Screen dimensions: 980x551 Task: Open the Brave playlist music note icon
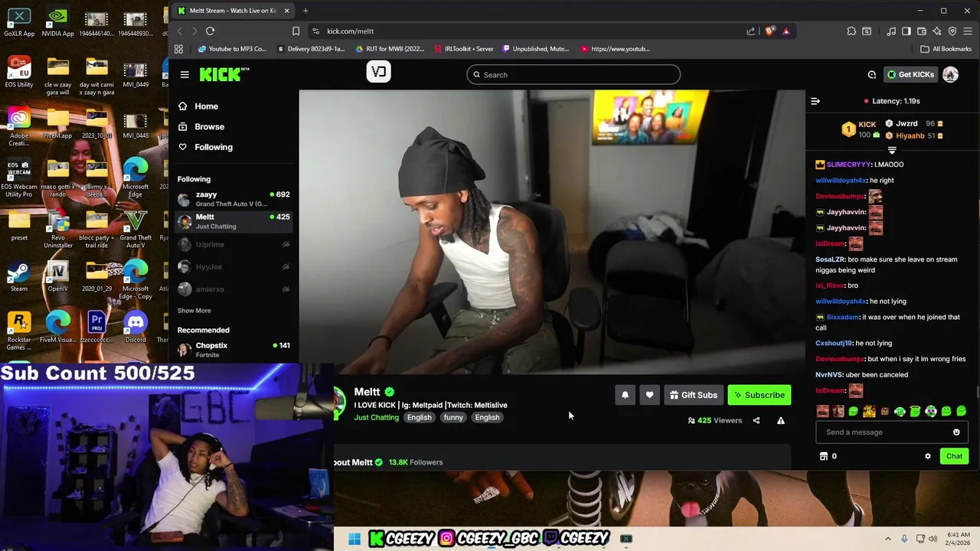(891, 31)
